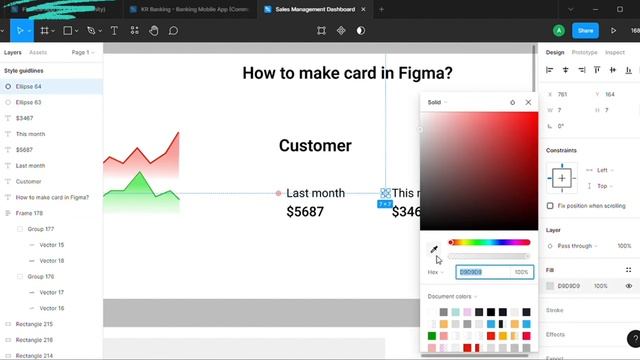Align selection horizontal centers
This screenshot has width=640, height=360.
click(x=565, y=70)
